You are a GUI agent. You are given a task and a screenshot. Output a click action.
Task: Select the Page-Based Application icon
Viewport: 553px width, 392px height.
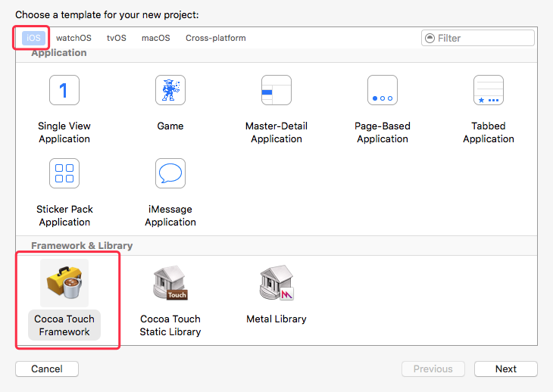point(383,90)
